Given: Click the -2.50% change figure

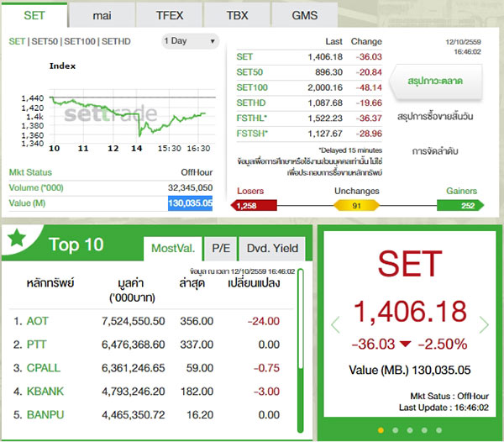Looking at the screenshot, I should [x=443, y=345].
